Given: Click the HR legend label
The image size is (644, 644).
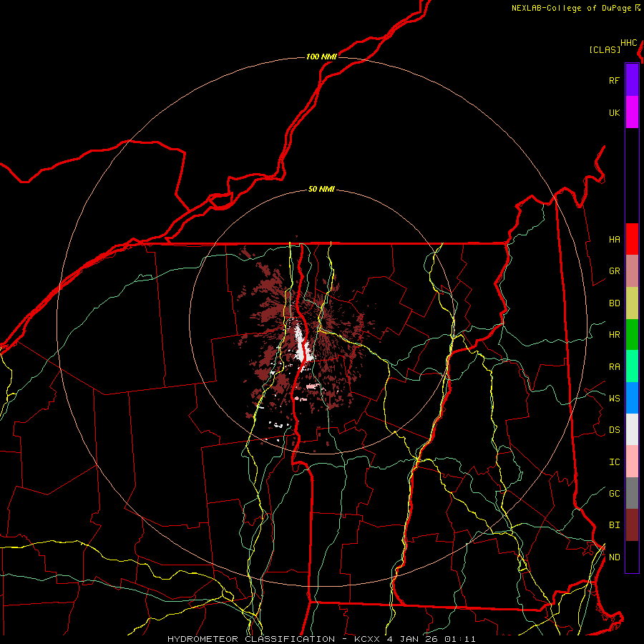Looking at the screenshot, I should [x=614, y=335].
